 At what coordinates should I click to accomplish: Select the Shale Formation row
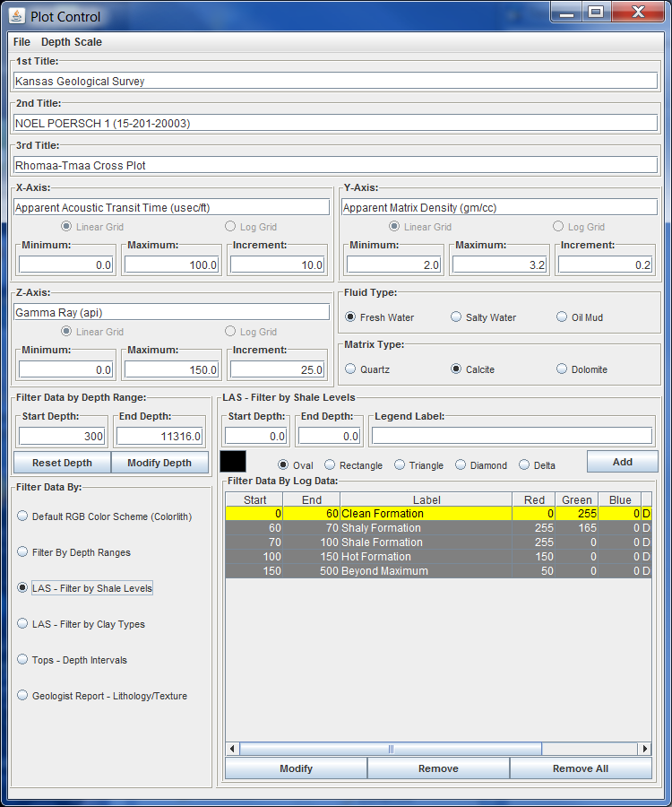pyautogui.click(x=438, y=542)
